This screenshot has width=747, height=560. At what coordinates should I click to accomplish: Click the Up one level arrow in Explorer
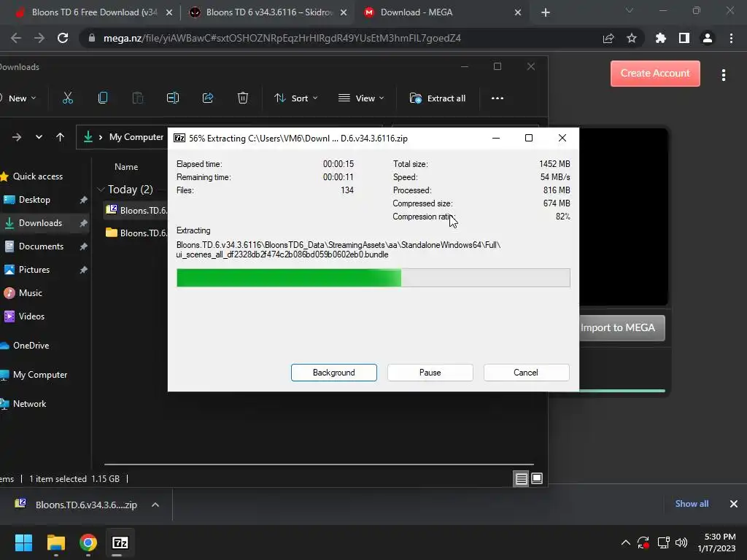(60, 137)
